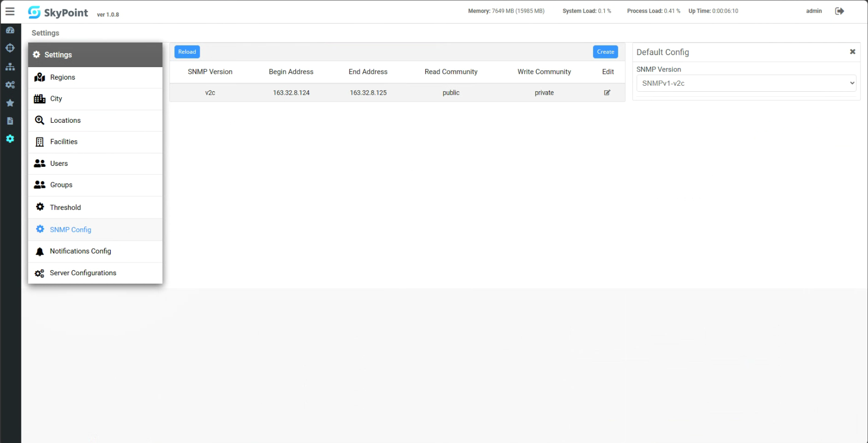Screen dimensions: 868x443
Task: Open the network topology sitemap icon
Action: tap(10, 67)
